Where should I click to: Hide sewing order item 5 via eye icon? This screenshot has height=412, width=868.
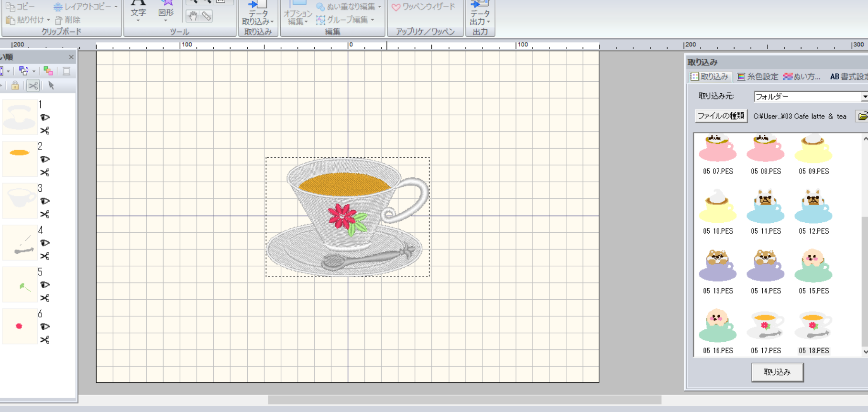point(45,284)
